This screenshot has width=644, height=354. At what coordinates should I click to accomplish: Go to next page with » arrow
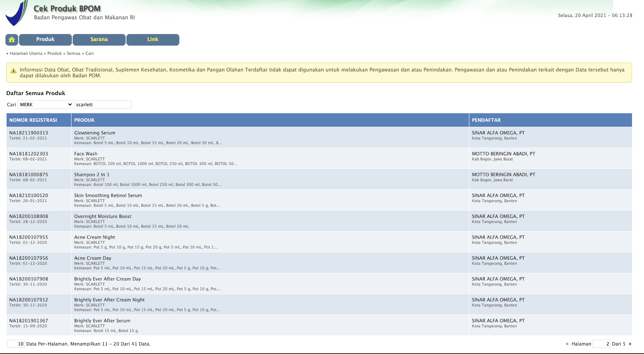point(630,344)
